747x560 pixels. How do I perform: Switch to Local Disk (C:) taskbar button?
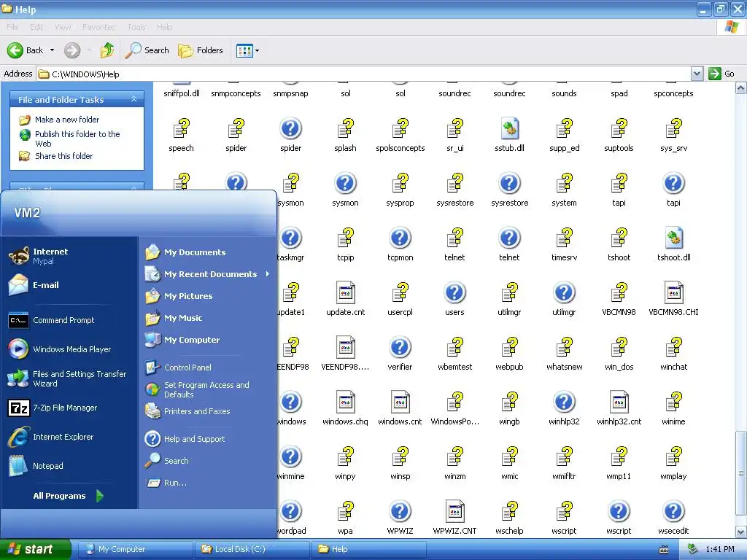coord(252,549)
